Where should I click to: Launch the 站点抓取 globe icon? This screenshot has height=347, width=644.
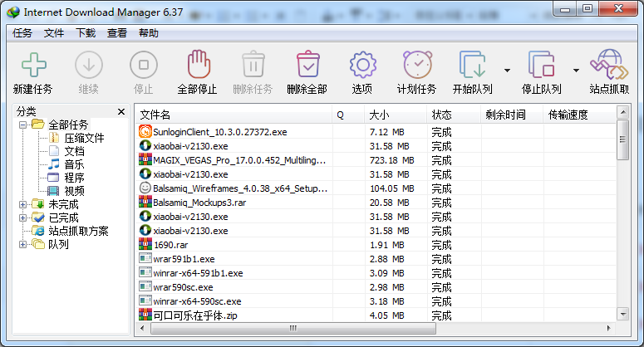(609, 64)
